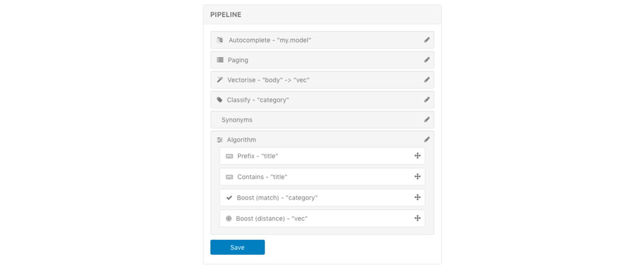Image resolution: width=644 pixels, height=268 pixels.
Task: Click the tag icon beside Classify
Action: [x=219, y=100]
